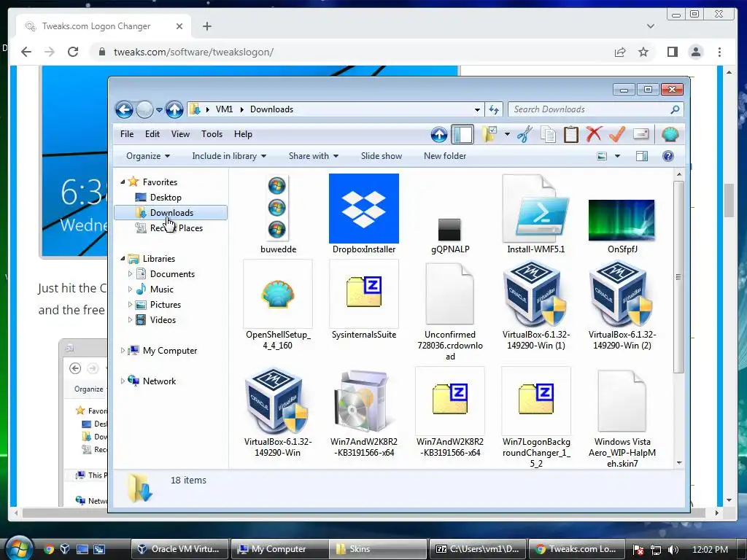Open the Organize dropdown

pos(148,156)
